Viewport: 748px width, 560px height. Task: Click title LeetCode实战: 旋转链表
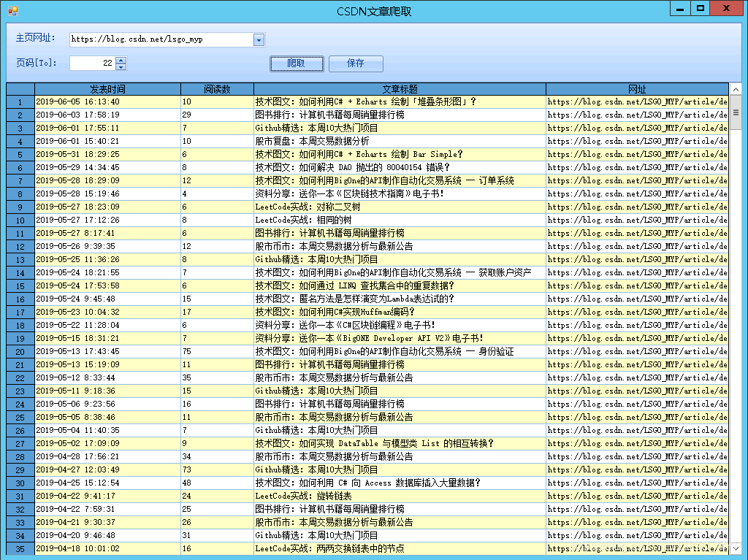click(400, 496)
